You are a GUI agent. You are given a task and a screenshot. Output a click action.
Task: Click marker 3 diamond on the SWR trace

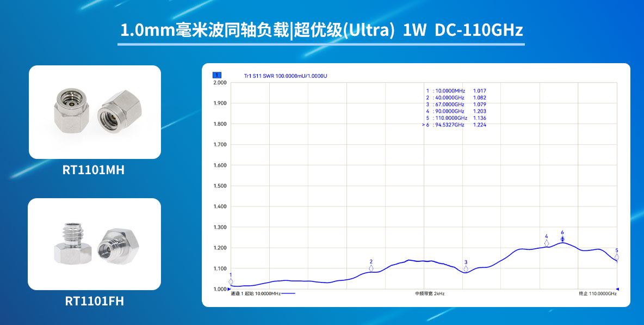[x=466, y=268]
